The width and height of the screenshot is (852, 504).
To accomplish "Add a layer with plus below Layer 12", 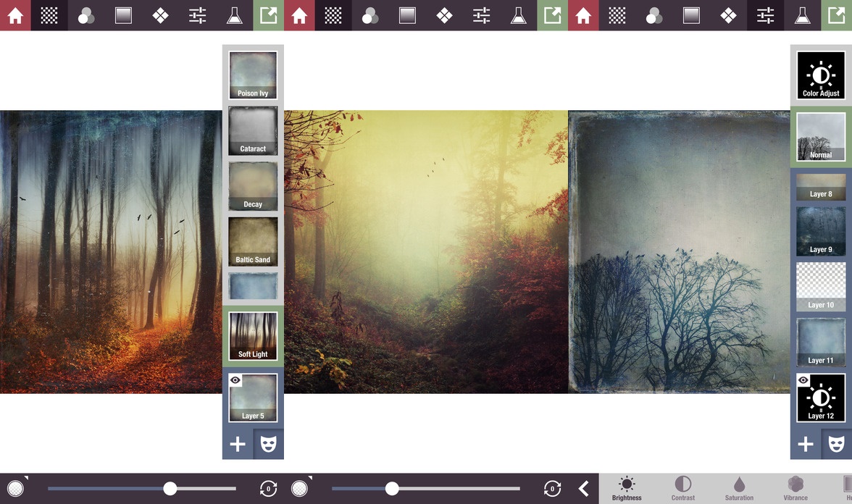I will 806,445.
